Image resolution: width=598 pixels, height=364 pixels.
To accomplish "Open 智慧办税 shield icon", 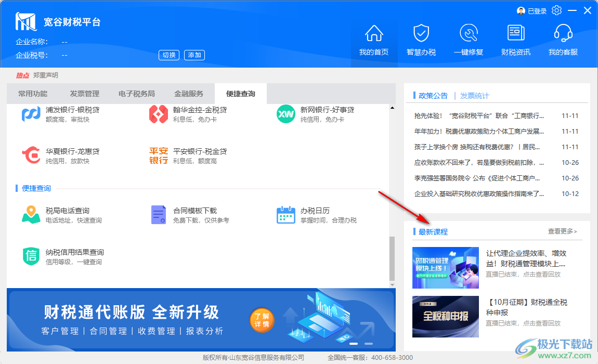I will tap(421, 33).
